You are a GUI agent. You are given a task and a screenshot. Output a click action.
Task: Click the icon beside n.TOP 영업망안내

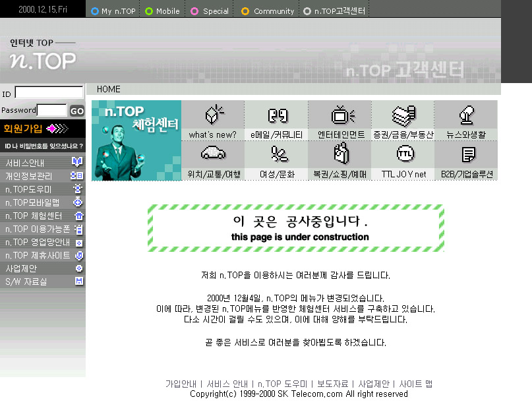click(x=79, y=243)
